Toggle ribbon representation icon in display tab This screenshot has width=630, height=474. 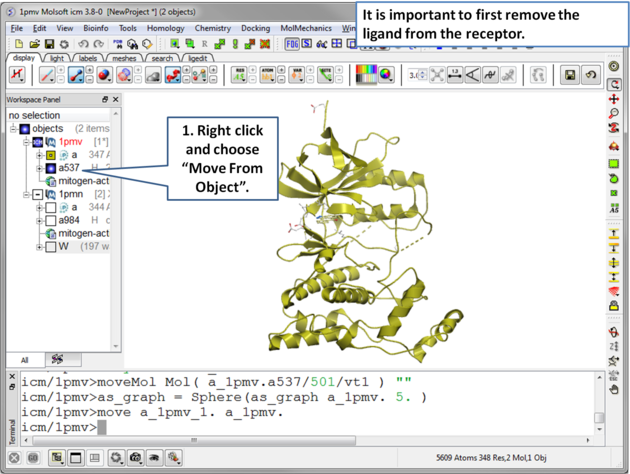[172, 75]
